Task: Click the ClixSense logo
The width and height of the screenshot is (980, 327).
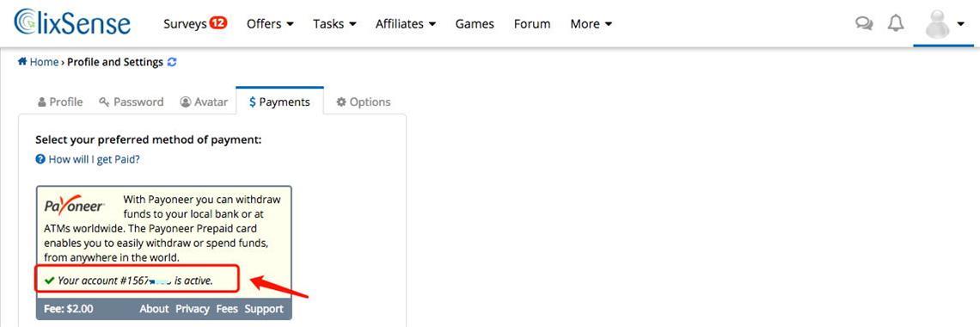Action: (x=72, y=22)
